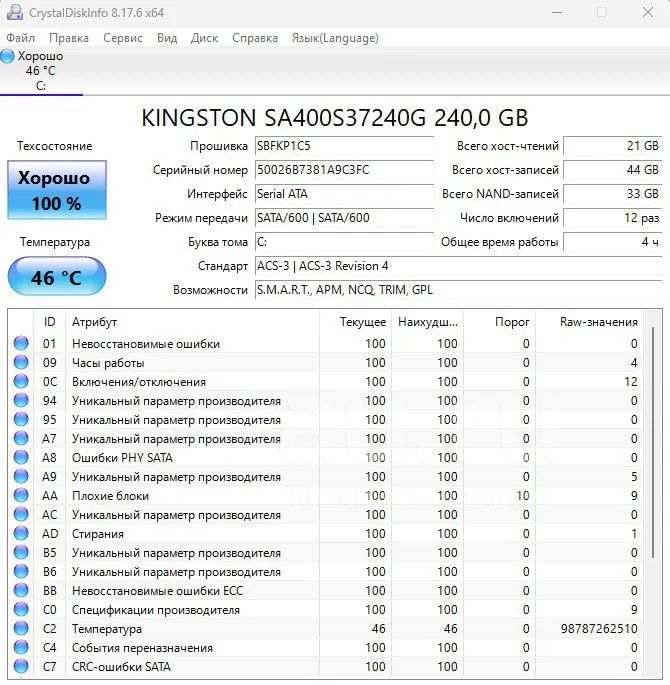This screenshot has height=685, width=670.
Task: Open the Справка menu
Action: [x=255, y=38]
